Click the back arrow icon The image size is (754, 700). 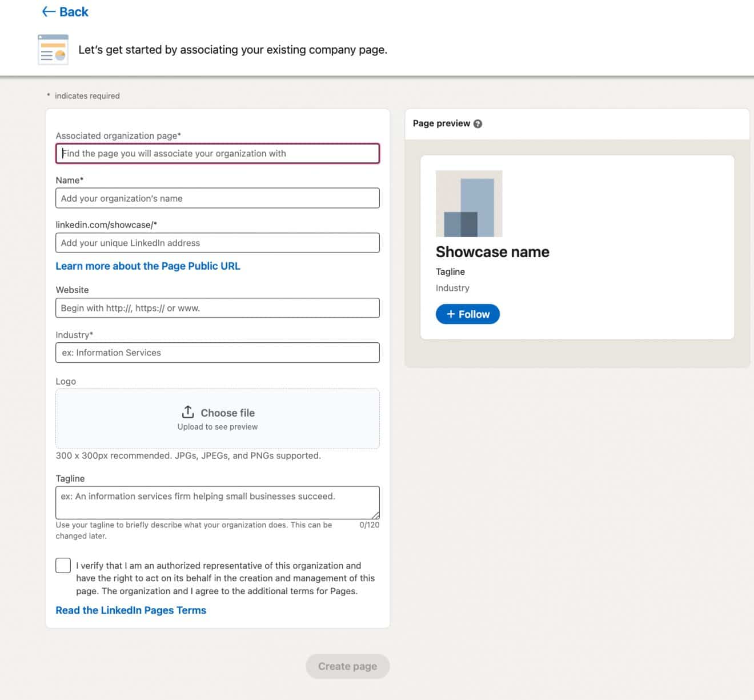(x=47, y=11)
